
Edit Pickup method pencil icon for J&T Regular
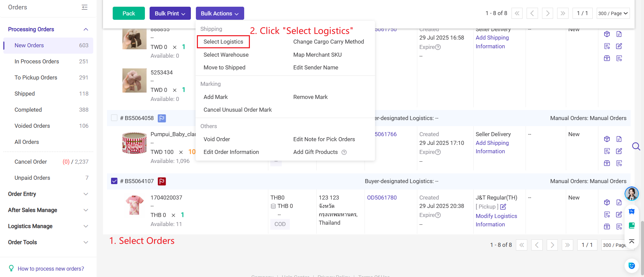point(503,207)
